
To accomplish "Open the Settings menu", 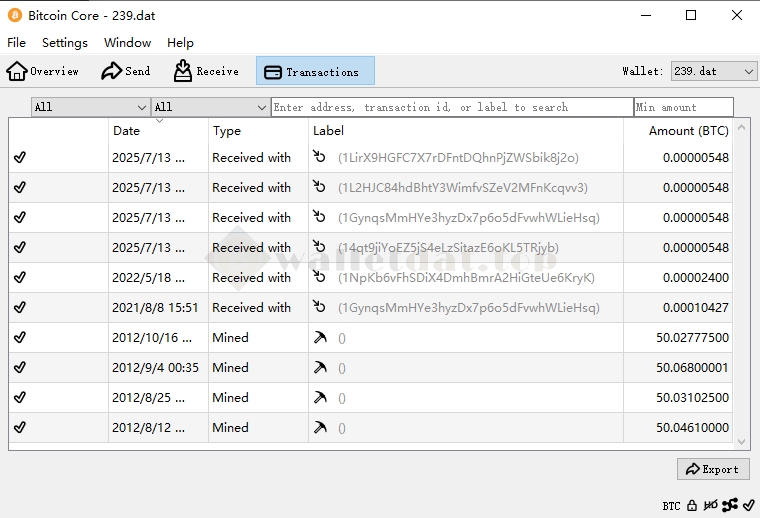I will (x=65, y=43).
